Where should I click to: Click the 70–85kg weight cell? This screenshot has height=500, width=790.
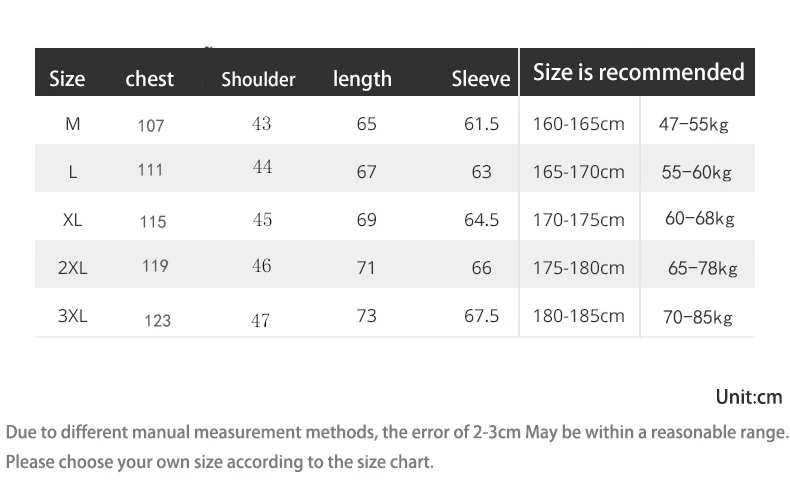698,317
